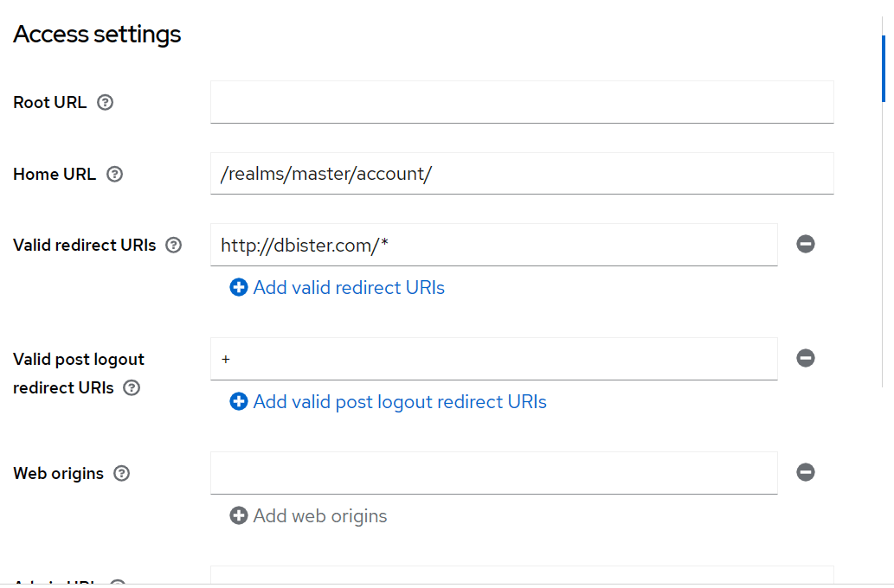894x588 pixels.
Task: Click the plus icon next to Add valid redirect URIs
Action: [238, 287]
